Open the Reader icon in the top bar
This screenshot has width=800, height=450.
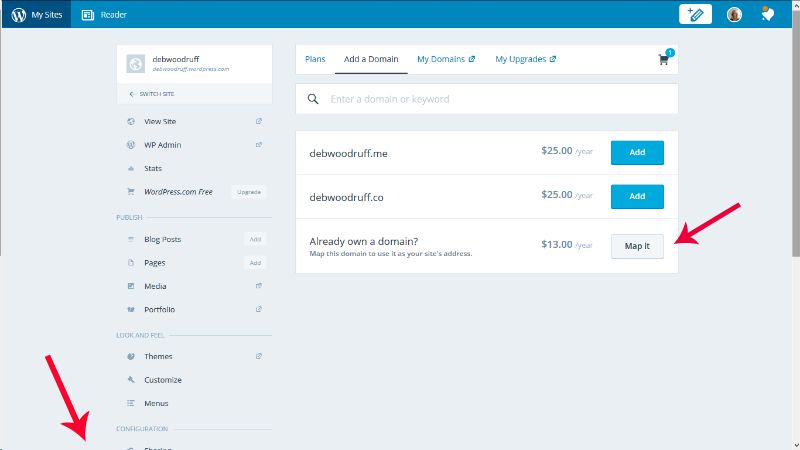click(88, 15)
